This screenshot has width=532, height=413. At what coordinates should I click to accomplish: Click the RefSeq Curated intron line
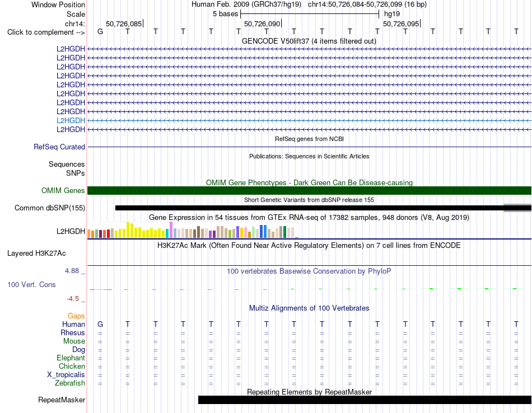click(x=309, y=147)
